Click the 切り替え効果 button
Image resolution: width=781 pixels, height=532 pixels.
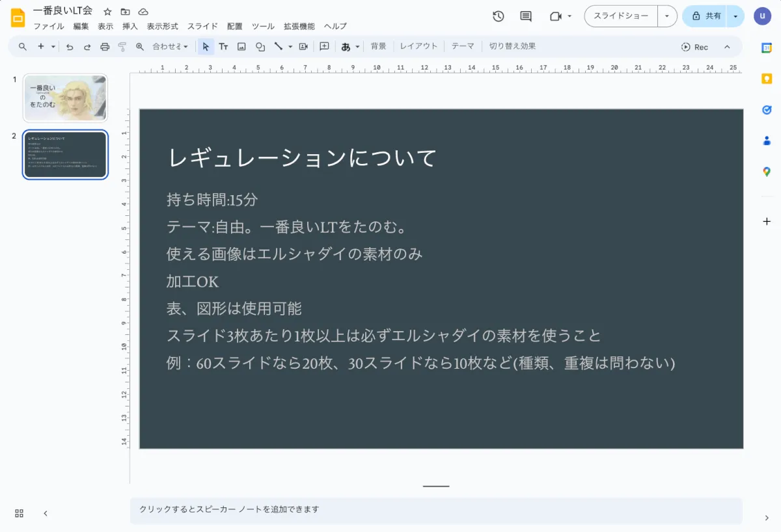point(512,46)
